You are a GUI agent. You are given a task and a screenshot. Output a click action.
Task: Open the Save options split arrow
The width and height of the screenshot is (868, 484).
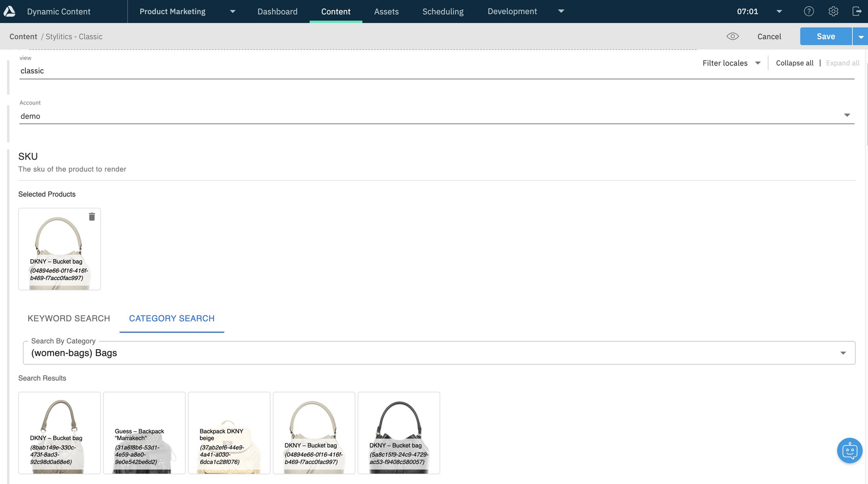pos(861,36)
